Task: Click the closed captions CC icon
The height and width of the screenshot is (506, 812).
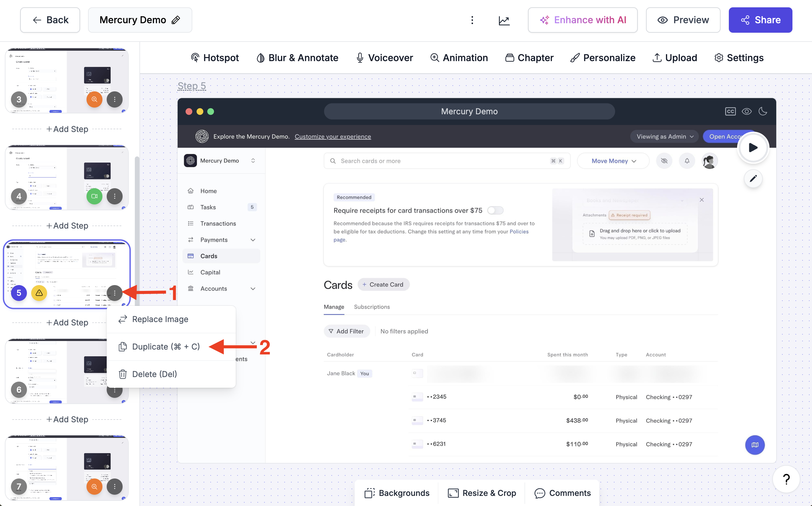Action: click(x=730, y=112)
